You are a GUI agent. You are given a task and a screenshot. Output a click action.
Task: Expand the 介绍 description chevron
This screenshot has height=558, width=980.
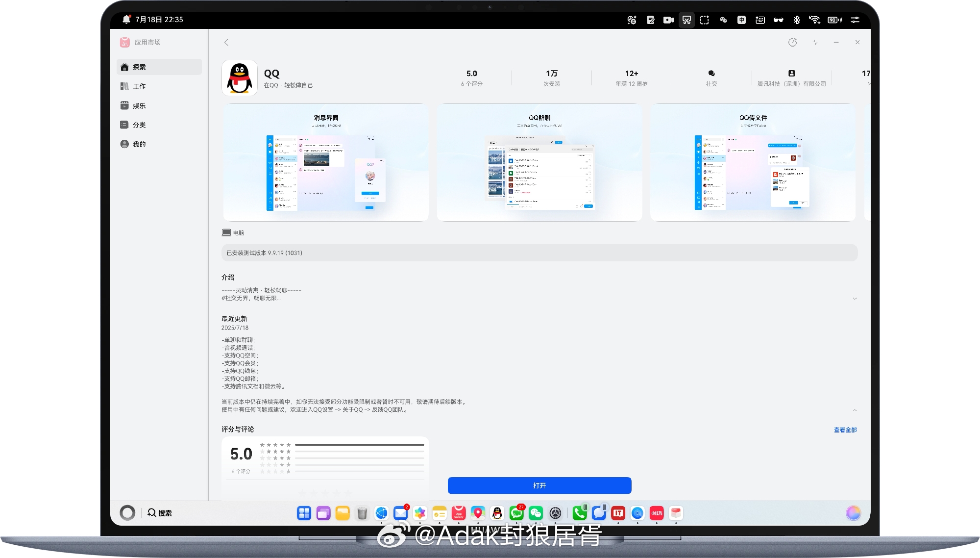coord(855,299)
